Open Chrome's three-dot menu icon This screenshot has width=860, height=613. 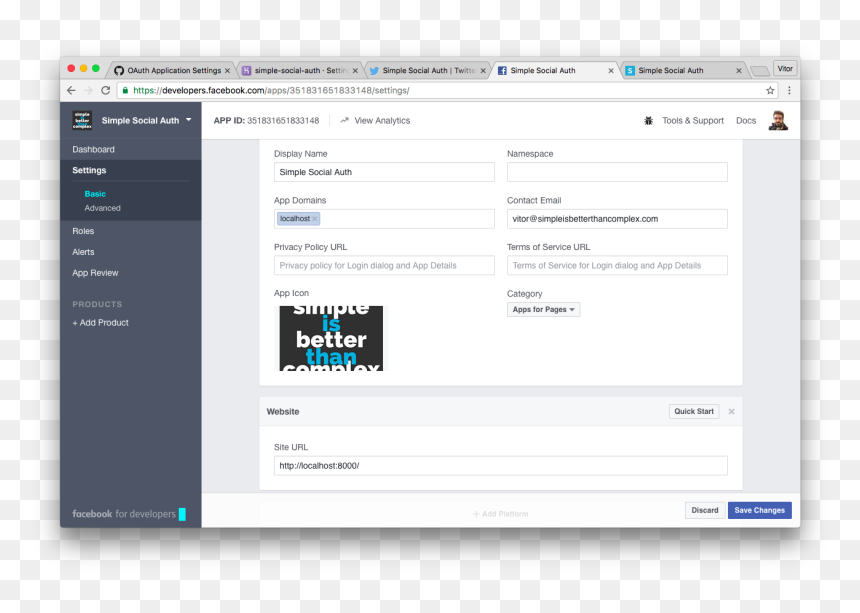pos(789,90)
